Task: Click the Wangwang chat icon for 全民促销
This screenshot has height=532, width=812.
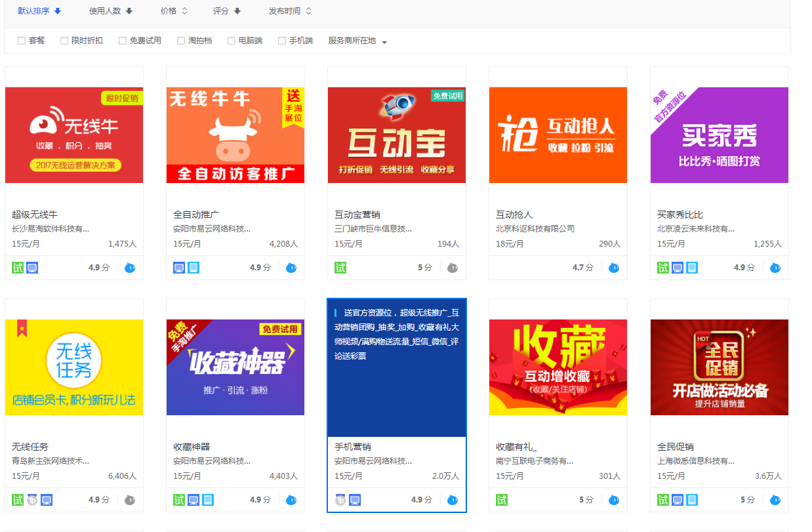Action: 775,500
